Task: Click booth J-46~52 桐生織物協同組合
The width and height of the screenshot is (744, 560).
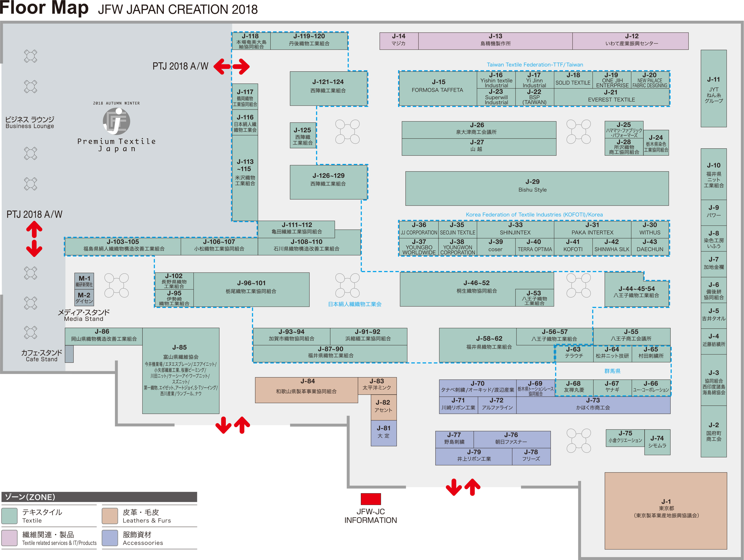Action: (477, 289)
